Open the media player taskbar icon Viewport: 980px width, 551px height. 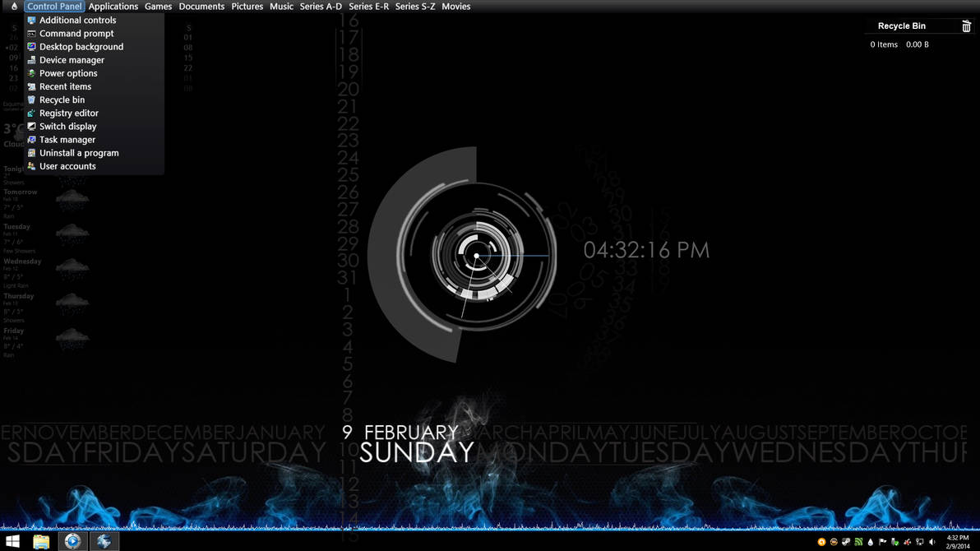tap(72, 541)
